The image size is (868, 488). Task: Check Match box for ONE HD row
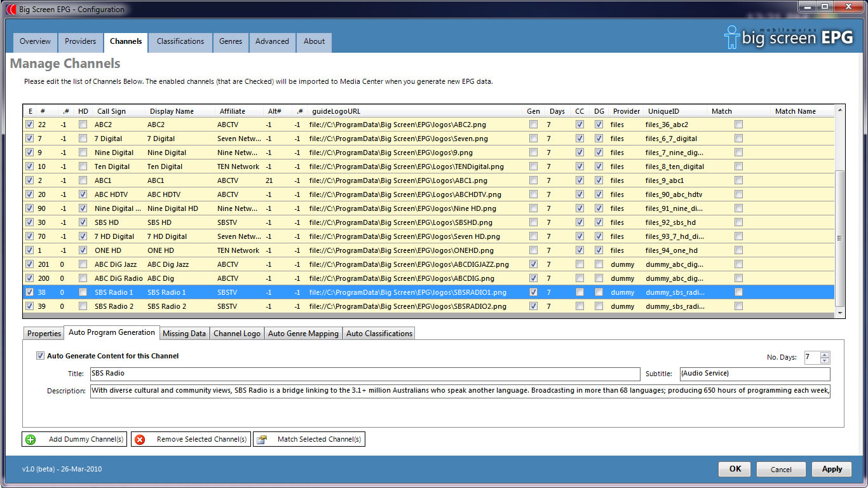pyautogui.click(x=738, y=250)
